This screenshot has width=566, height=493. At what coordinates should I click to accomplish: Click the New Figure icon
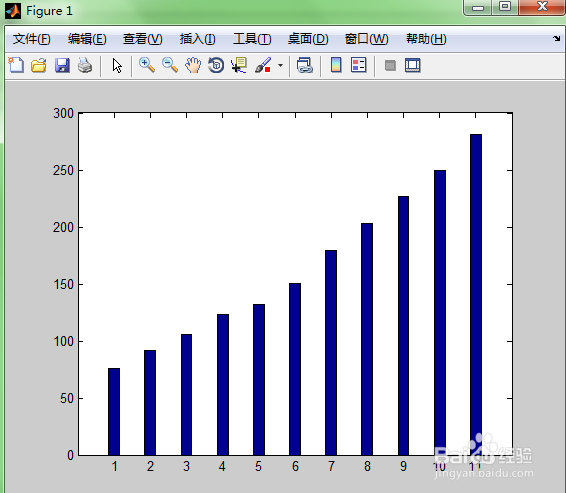tap(16, 65)
